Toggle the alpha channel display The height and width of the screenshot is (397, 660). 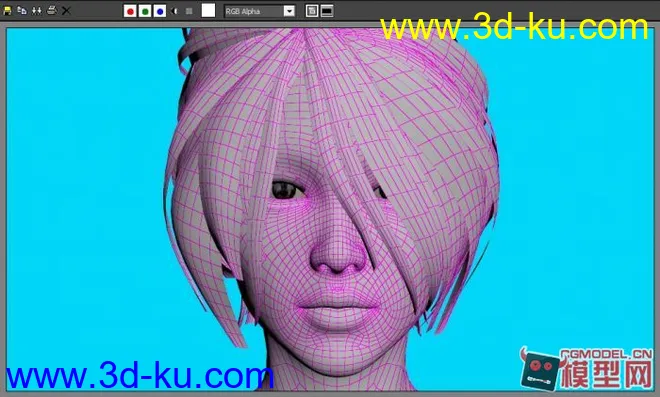[x=175, y=11]
